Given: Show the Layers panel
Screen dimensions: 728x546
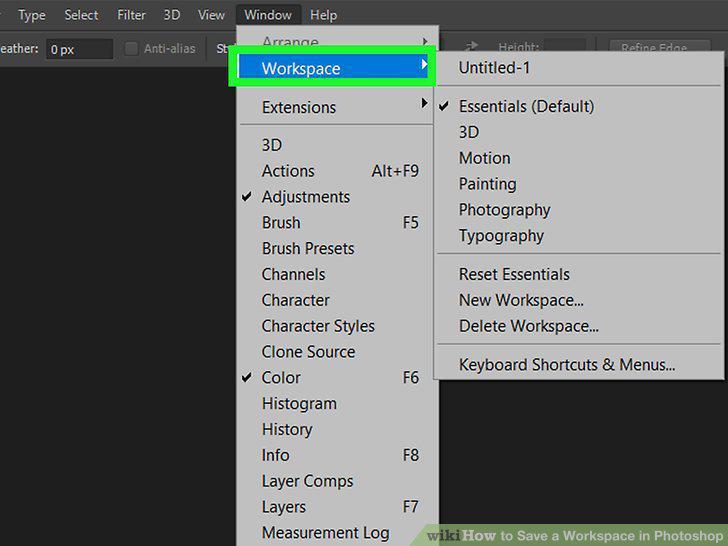Looking at the screenshot, I should pyautogui.click(x=337, y=507).
